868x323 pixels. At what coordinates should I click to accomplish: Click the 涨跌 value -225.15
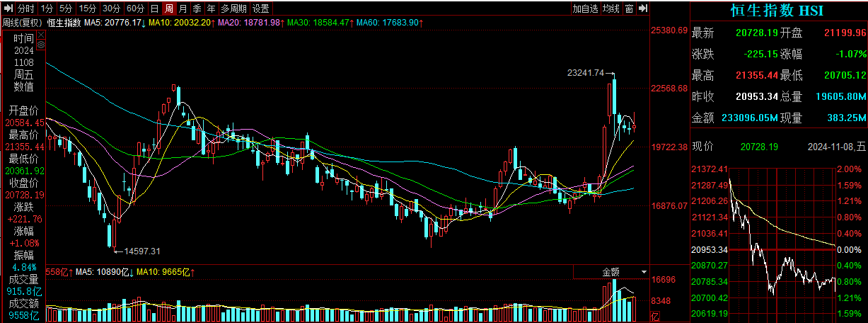(x=760, y=54)
